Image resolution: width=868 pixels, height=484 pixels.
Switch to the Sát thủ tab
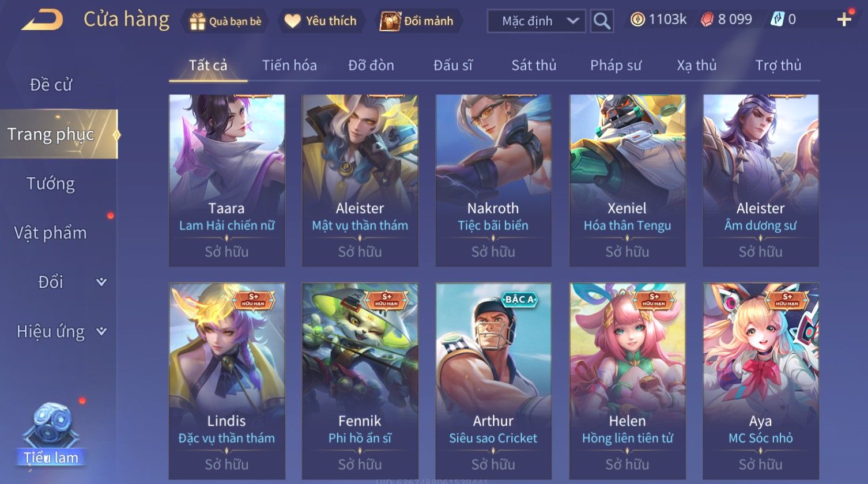coord(534,65)
